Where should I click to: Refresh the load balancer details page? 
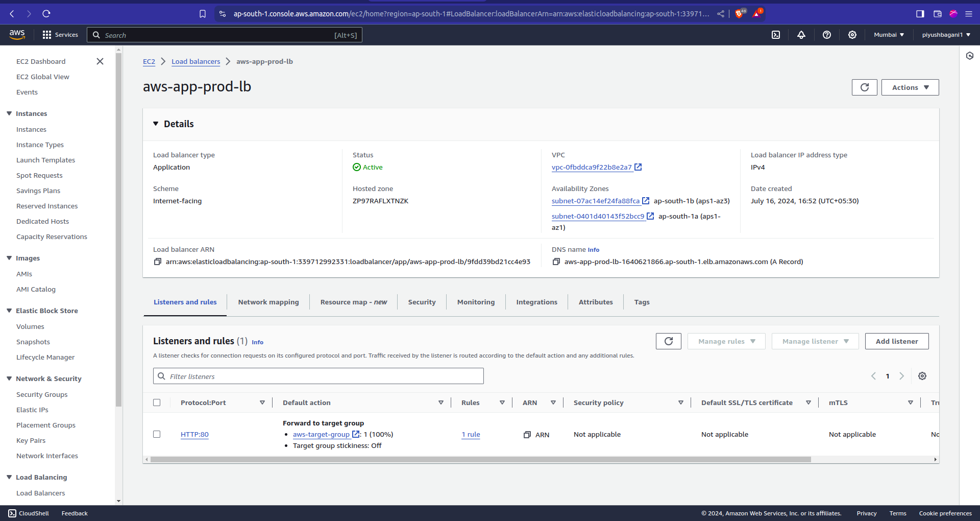click(x=865, y=87)
